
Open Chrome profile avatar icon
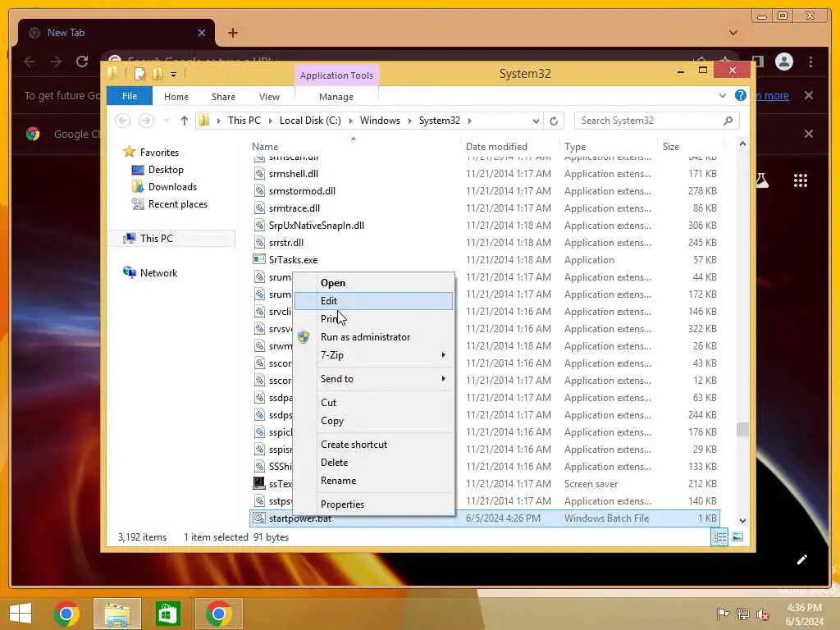tap(783, 62)
